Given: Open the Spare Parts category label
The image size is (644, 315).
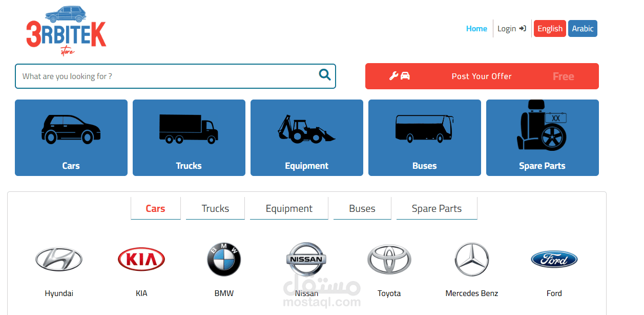Looking at the screenshot, I should [542, 166].
